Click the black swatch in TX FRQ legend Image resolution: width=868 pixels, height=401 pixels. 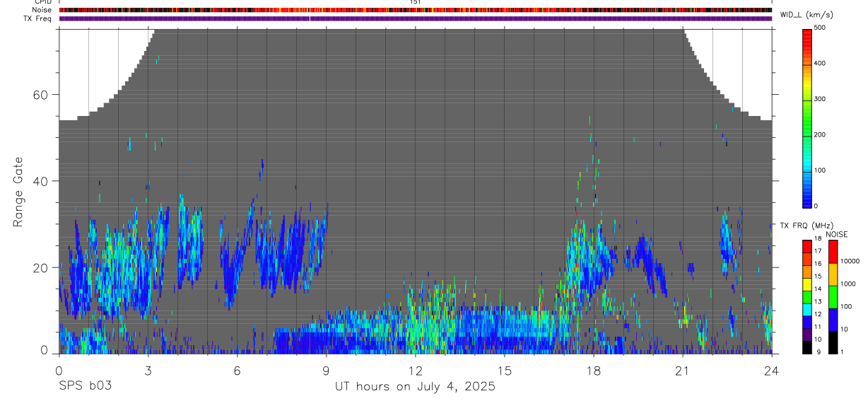(807, 347)
